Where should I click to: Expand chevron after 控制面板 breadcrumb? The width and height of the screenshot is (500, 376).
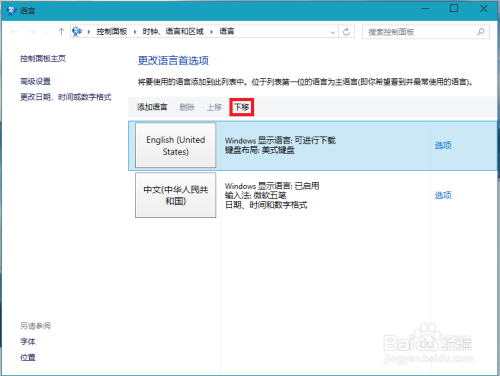[x=135, y=32]
